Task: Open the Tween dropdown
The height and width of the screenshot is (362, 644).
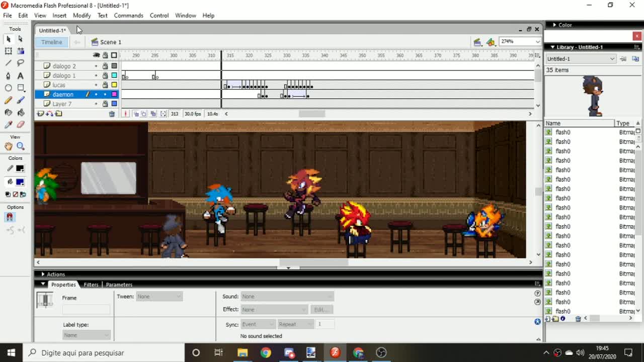Action: tap(159, 297)
